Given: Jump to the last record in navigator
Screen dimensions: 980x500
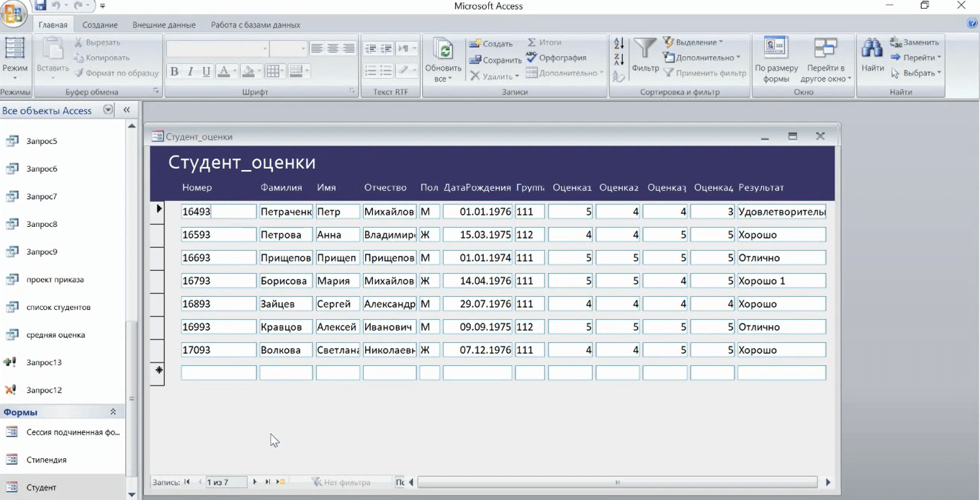Looking at the screenshot, I should [268, 482].
